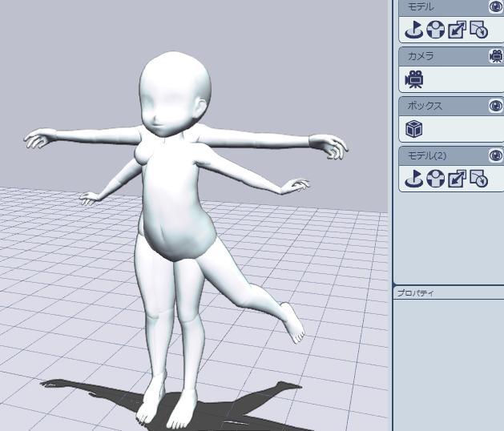Click the move/position icon in モデル(2) panel
Viewport: 504px width, 431px height.
(x=413, y=179)
